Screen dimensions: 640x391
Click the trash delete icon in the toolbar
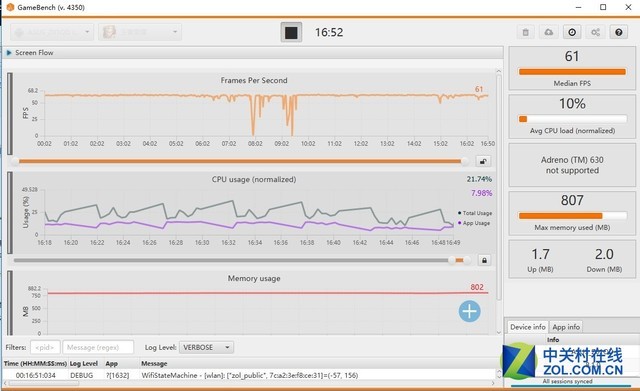pos(525,32)
